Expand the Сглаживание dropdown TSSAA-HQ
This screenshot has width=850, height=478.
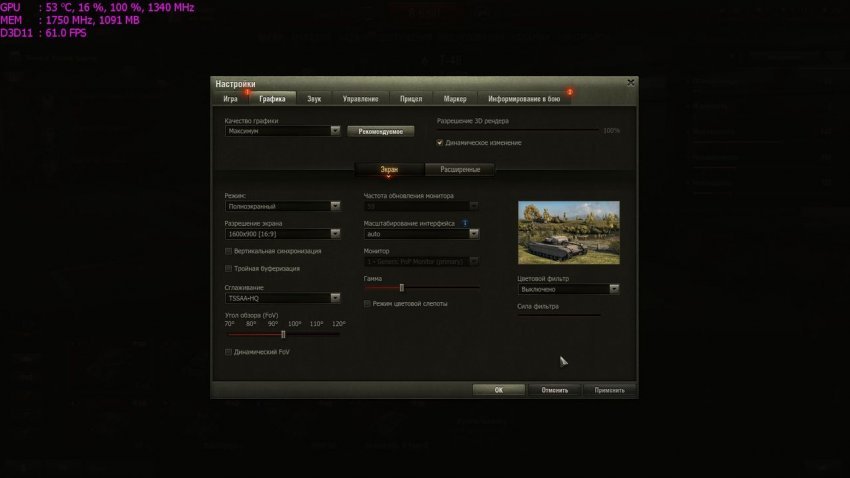coord(282,298)
